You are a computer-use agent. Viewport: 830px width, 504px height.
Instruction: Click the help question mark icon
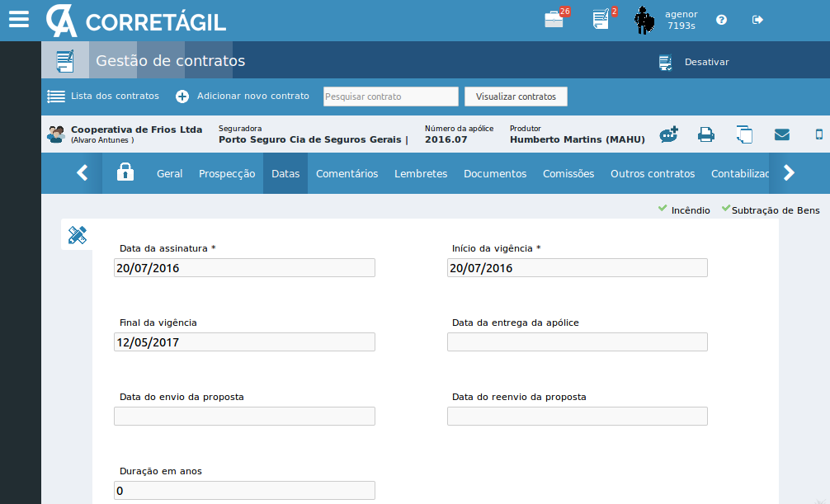(721, 20)
